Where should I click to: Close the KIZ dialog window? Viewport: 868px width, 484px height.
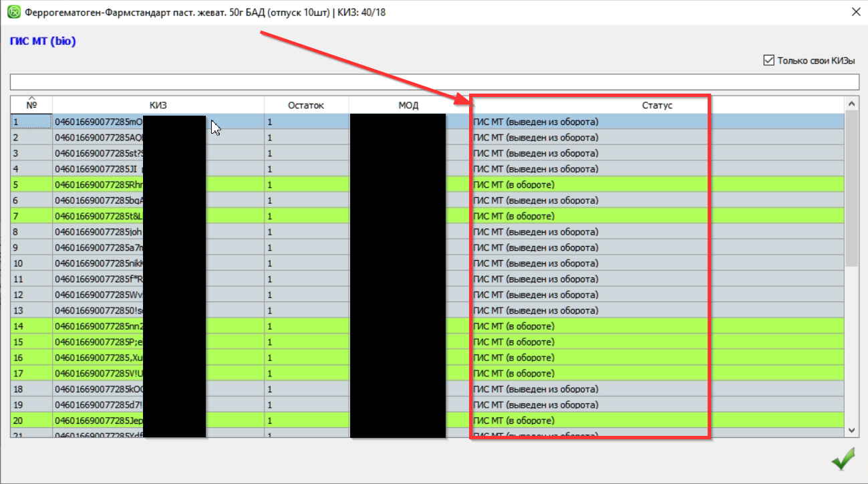855,12
